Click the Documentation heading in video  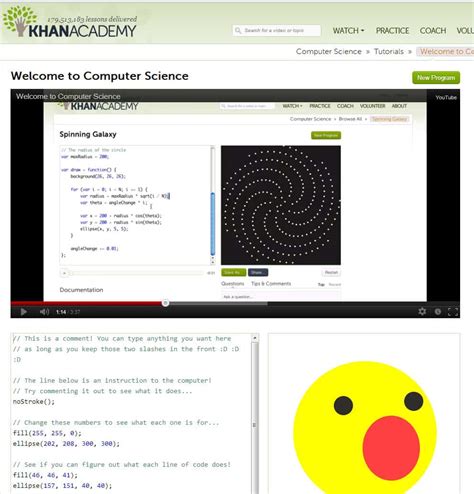coord(81,290)
